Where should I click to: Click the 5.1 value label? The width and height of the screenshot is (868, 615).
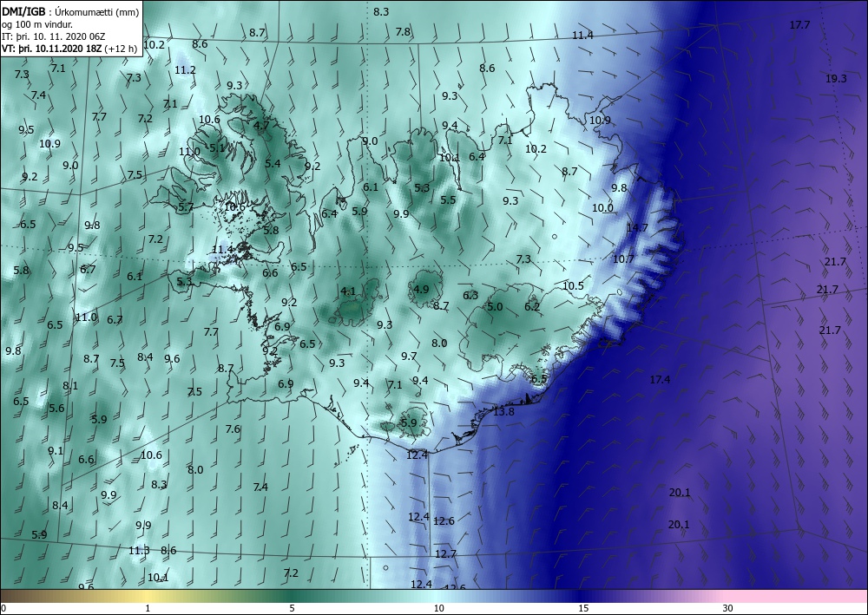[218, 148]
